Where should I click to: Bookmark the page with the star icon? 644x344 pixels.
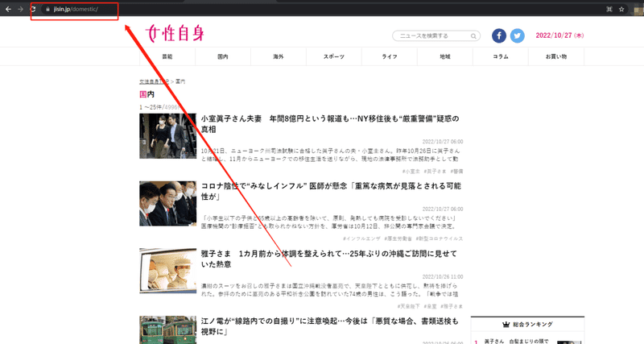[x=621, y=9]
